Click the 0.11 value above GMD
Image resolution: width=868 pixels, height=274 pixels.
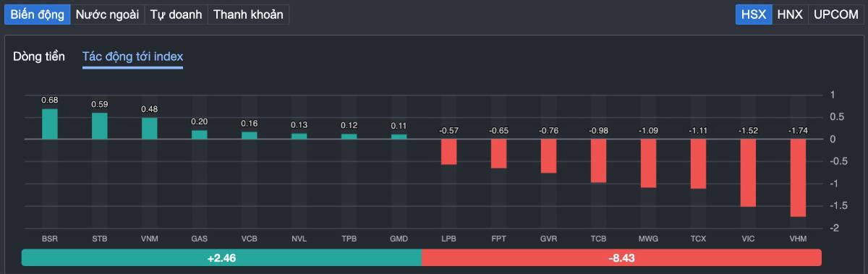pos(399,126)
